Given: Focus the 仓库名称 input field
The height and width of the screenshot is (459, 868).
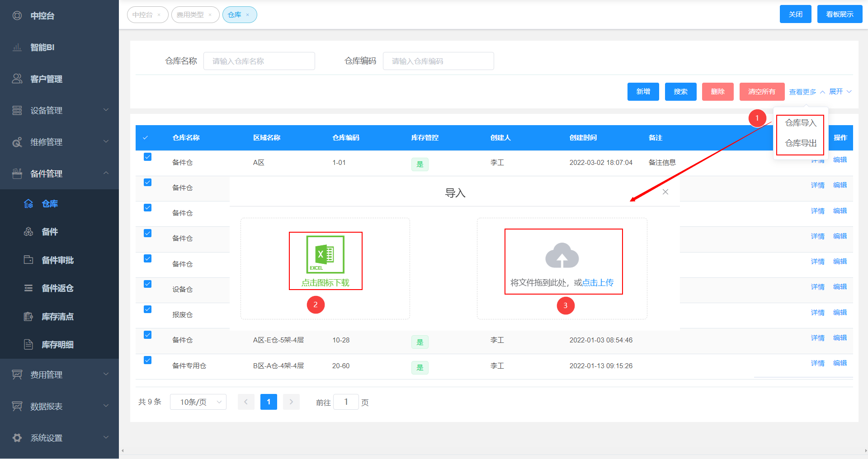Looking at the screenshot, I should pyautogui.click(x=259, y=61).
